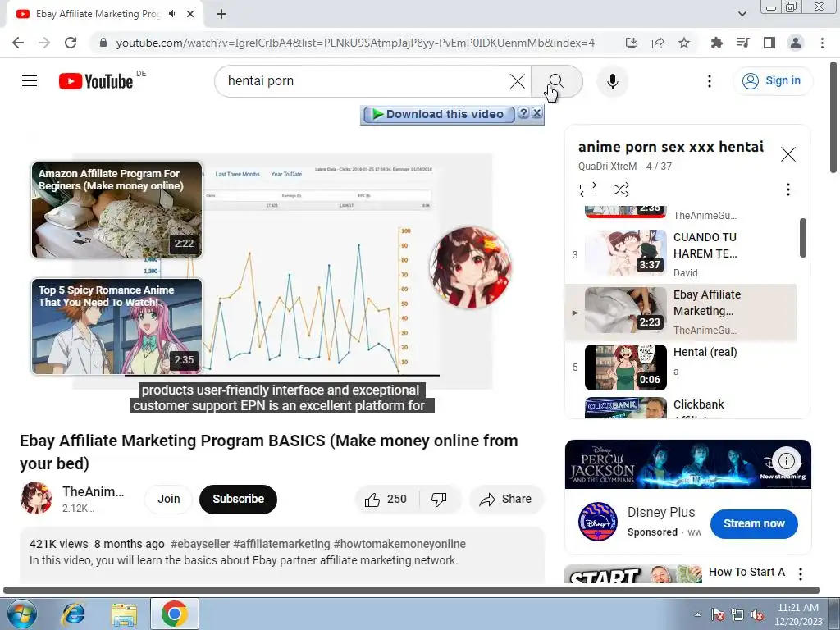Open #affiliatemarketing hashtag
The height and width of the screenshot is (630, 840).
click(282, 544)
